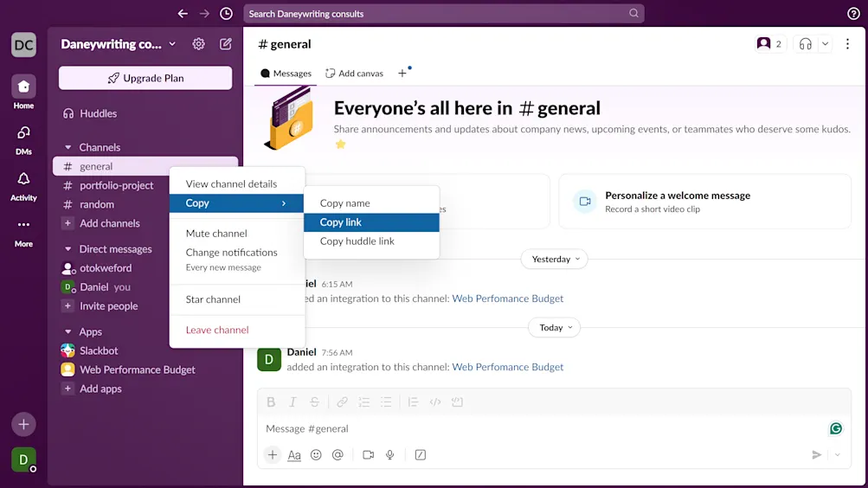Focus the Search Daneywriting consults field
The image size is (868, 488).
point(444,14)
